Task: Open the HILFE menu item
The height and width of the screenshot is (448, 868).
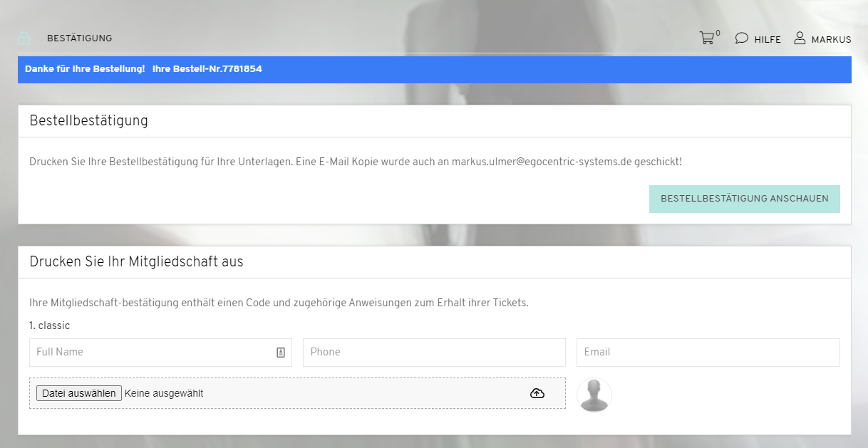Action: coord(768,40)
